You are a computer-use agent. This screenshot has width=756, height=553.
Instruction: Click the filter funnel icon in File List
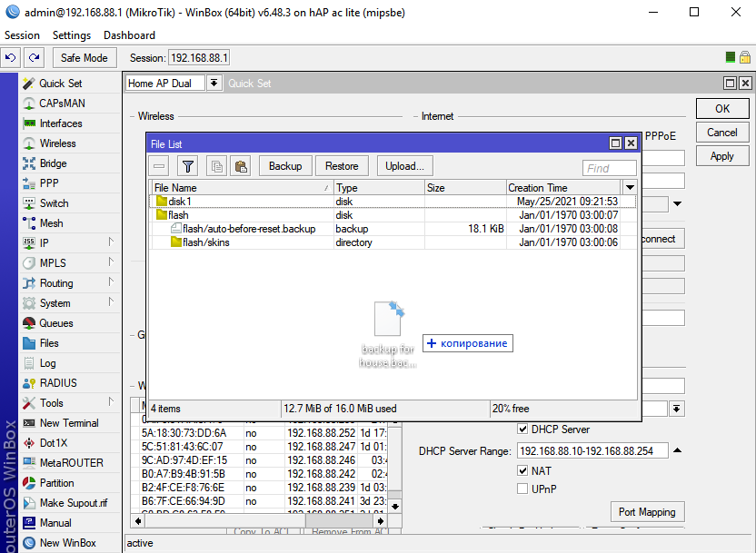tap(187, 166)
